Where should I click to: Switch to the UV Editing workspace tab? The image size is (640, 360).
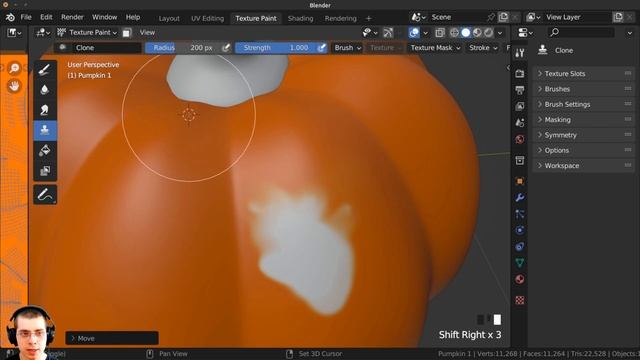point(207,18)
